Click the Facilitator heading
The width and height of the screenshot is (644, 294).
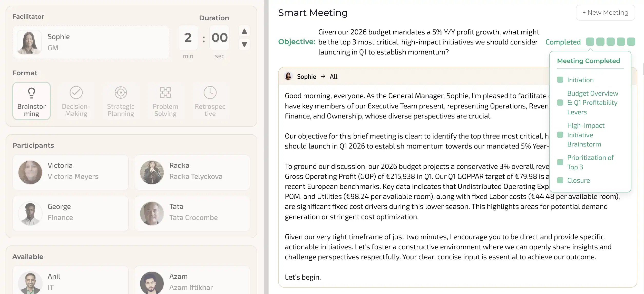coord(28,17)
